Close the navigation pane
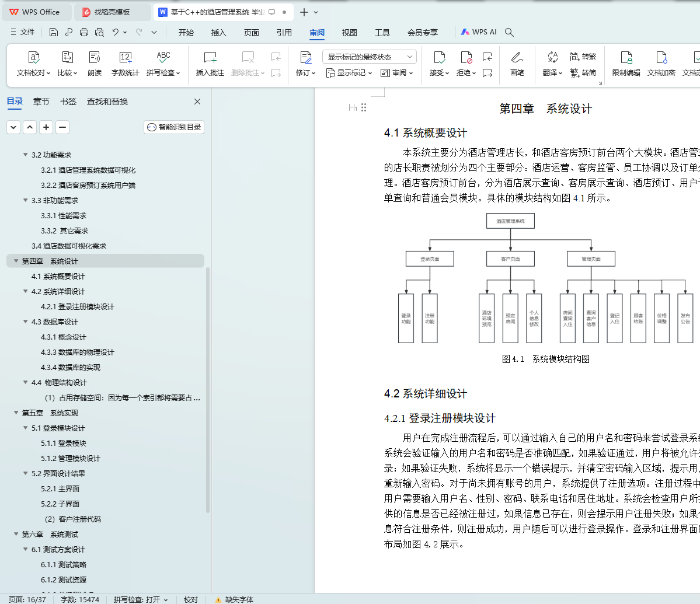This screenshot has width=700, height=604. [x=197, y=102]
